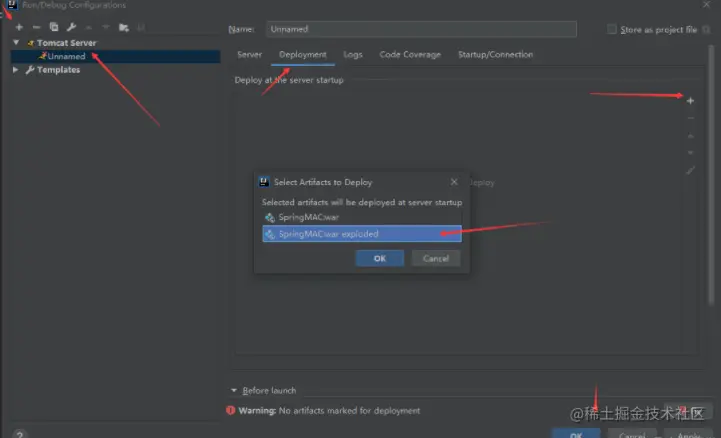The image size is (721, 438).
Task: Switch to the Startup/Connection tab
Action: [495, 54]
